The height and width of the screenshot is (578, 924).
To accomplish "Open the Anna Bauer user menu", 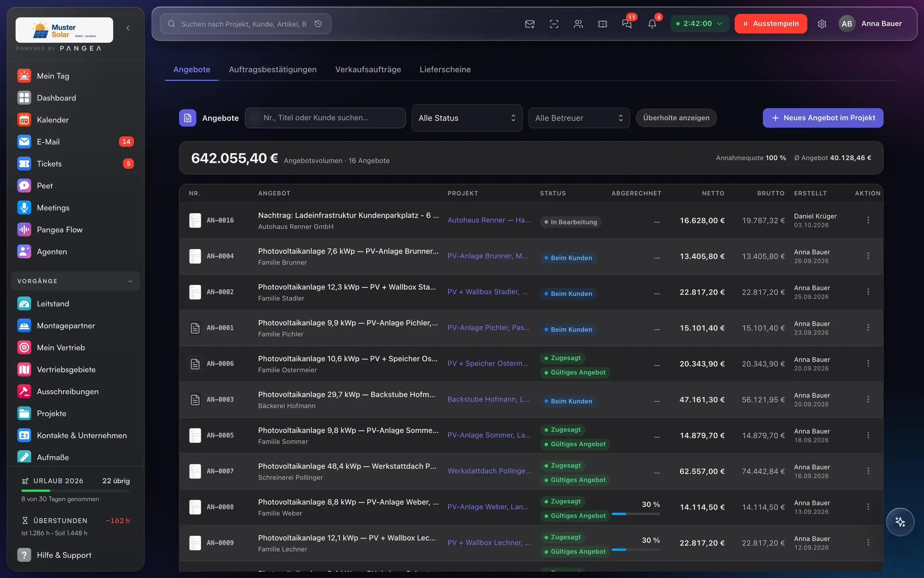I will (x=871, y=24).
